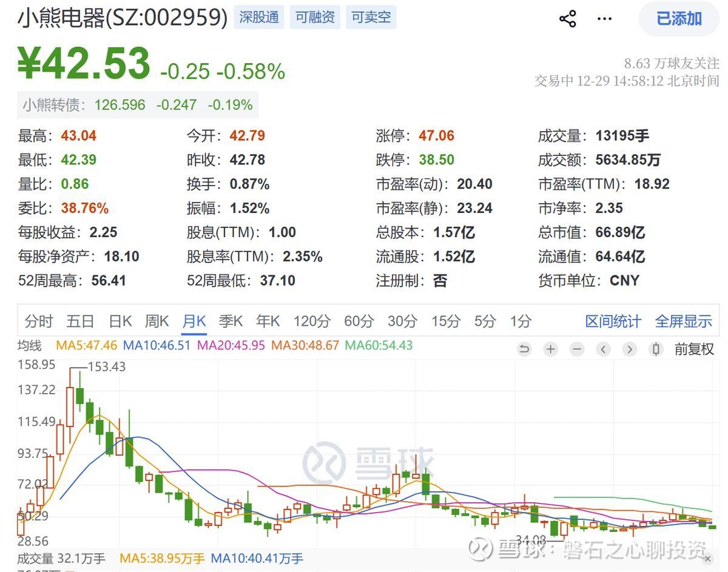Pan chart left with arrow icon
Image resolution: width=728 pixels, height=572 pixels.
coord(604,349)
